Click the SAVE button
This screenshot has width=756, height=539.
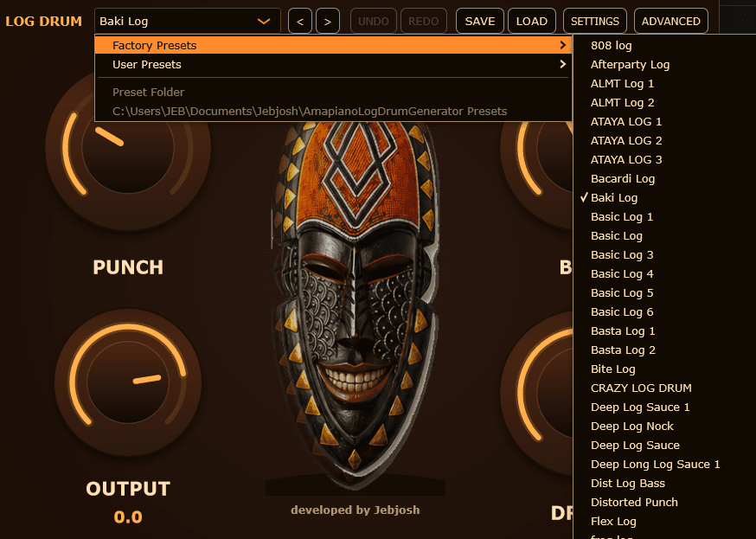pyautogui.click(x=480, y=22)
